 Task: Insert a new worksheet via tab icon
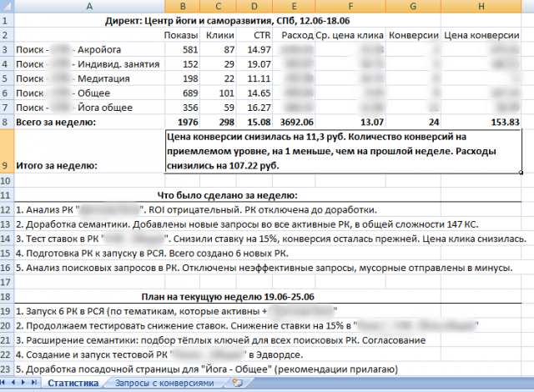click(x=237, y=383)
